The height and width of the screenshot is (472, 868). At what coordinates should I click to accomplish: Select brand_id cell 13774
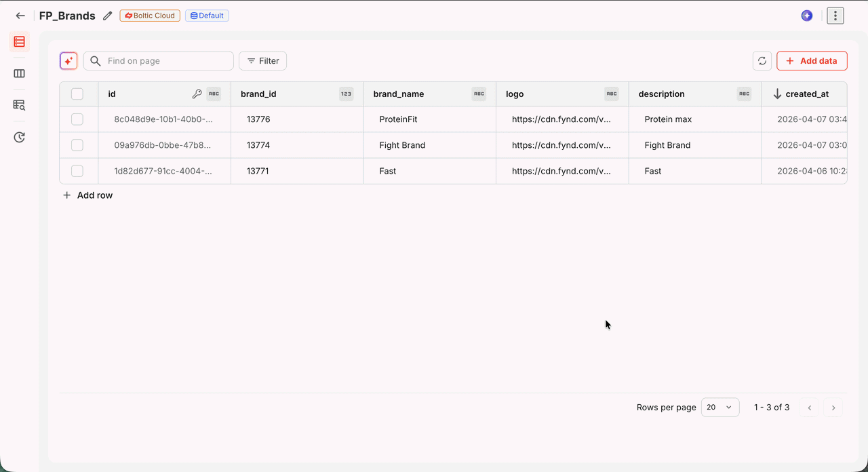[297, 145]
